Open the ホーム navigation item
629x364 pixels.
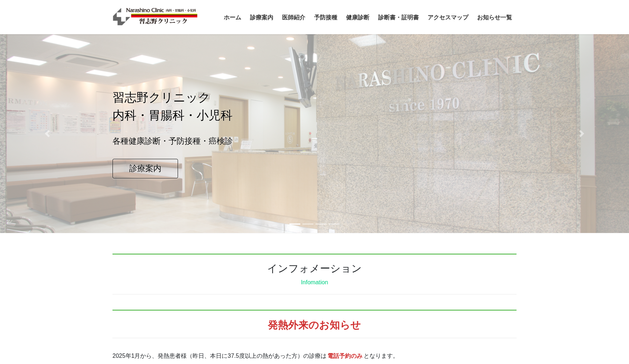click(x=232, y=17)
